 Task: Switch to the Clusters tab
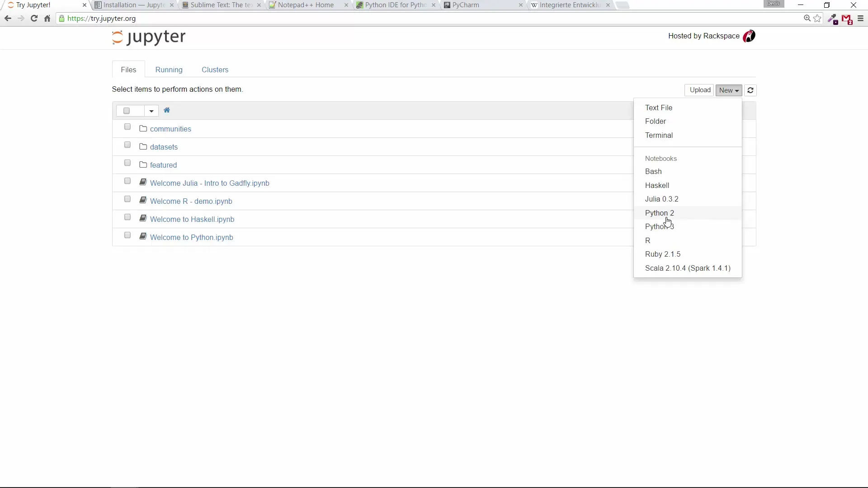coord(215,70)
